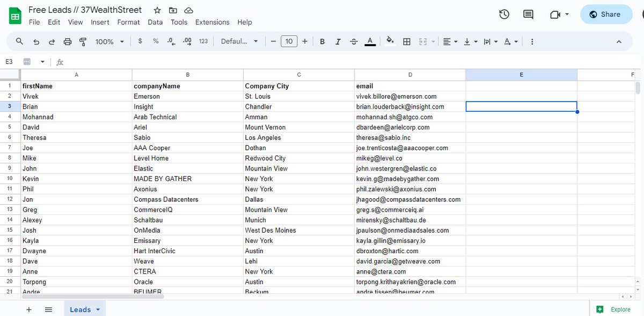This screenshot has height=316, width=644.
Task: Open vertical align dropdown
Action: [x=470, y=41]
